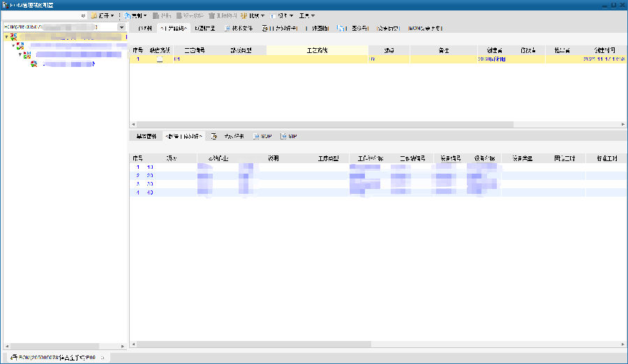This screenshot has width=628, height=364.
Task: Open the SIP tab
Action: point(289,136)
